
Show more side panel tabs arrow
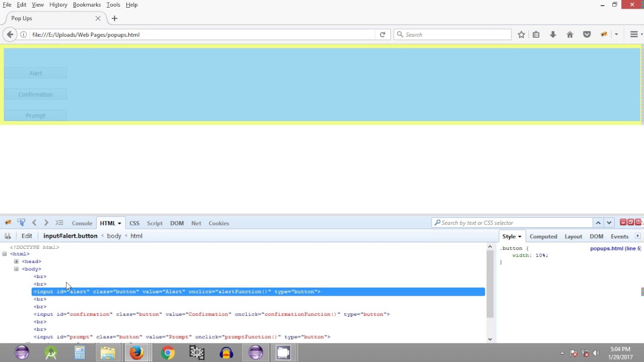[637, 236]
